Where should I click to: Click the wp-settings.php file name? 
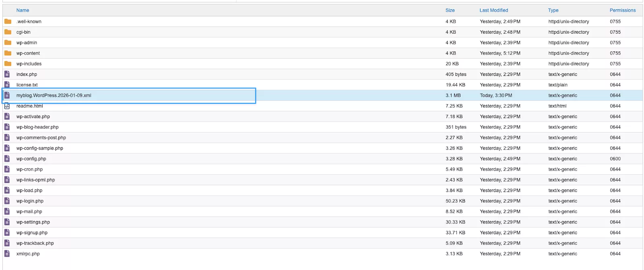point(33,222)
